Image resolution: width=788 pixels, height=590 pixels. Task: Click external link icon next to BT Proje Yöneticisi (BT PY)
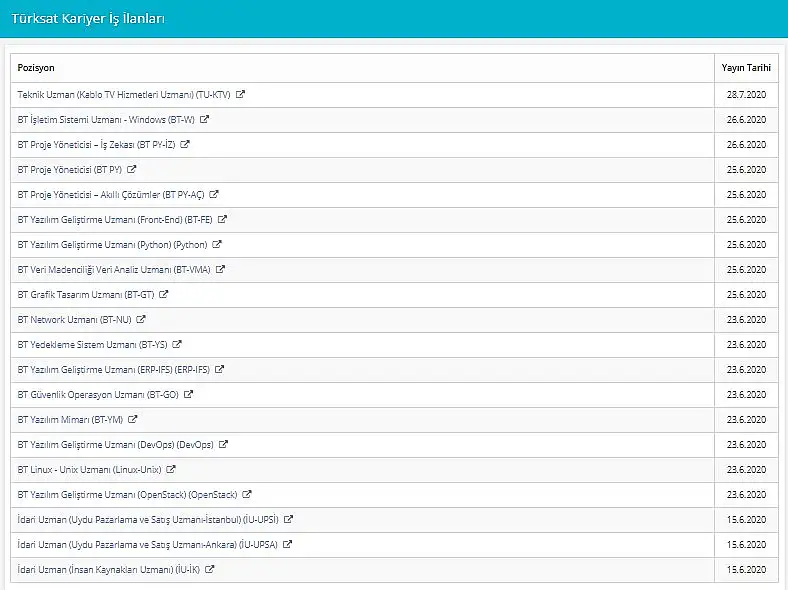[132, 169]
